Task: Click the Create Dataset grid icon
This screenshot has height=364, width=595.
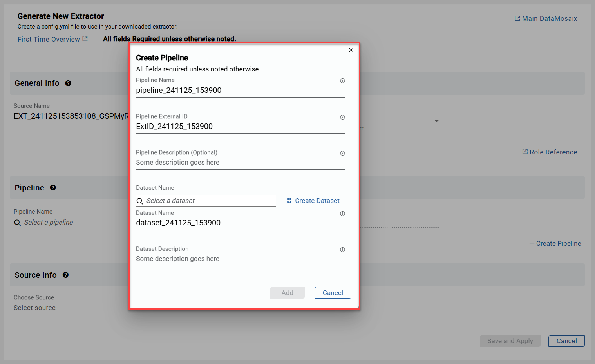Action: pyautogui.click(x=289, y=201)
